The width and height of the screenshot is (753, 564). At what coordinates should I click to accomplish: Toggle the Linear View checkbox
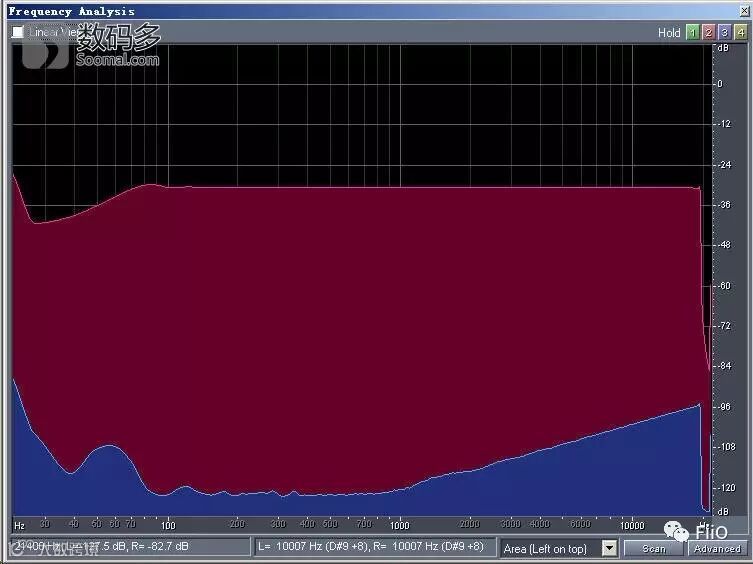18,32
